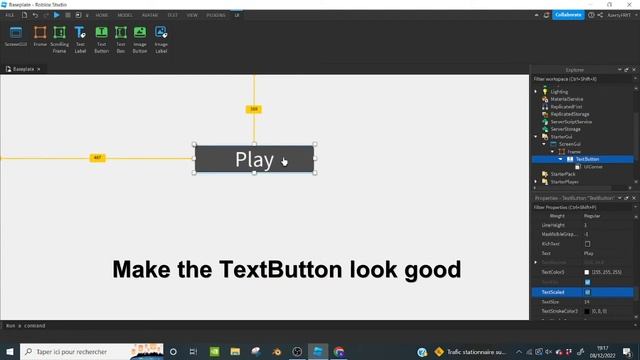
Task: Pop out the Explorer panel
Action: (x=627, y=70)
